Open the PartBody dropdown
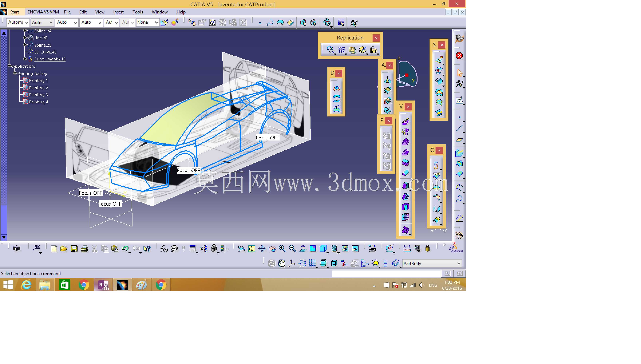Image resolution: width=641 pixels, height=364 pixels. point(432,263)
